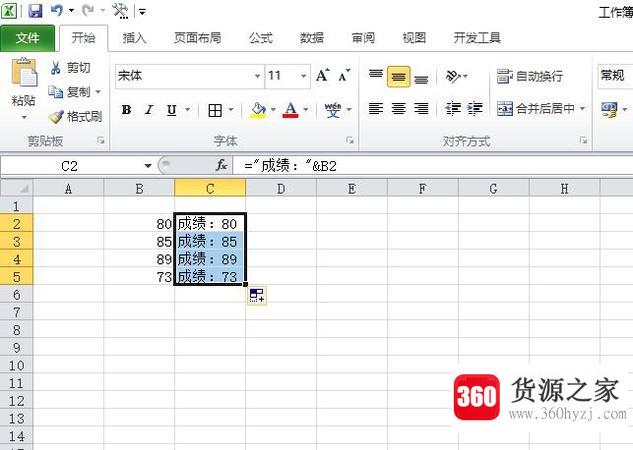Screen dimensions: 633x450
Task: Open the number format 常规 box
Action: coord(615,76)
